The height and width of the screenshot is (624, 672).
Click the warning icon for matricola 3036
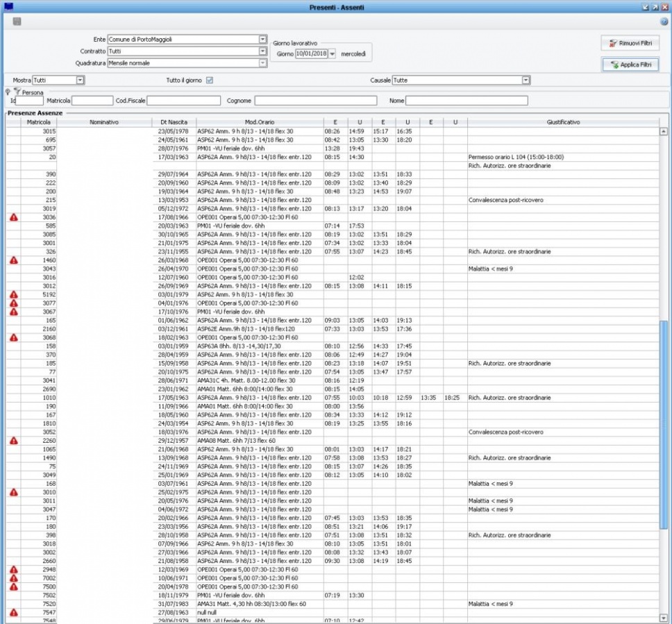coord(13,217)
